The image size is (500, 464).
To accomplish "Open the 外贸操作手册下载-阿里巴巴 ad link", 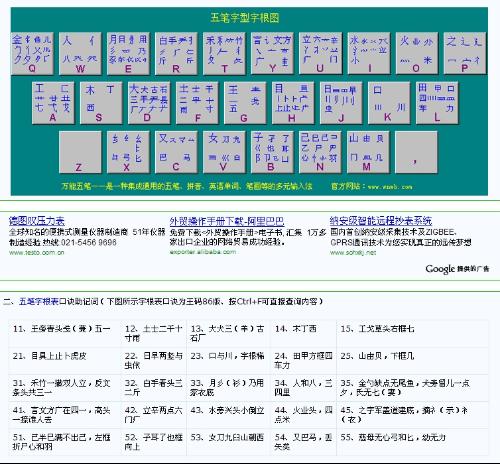I will (227, 221).
